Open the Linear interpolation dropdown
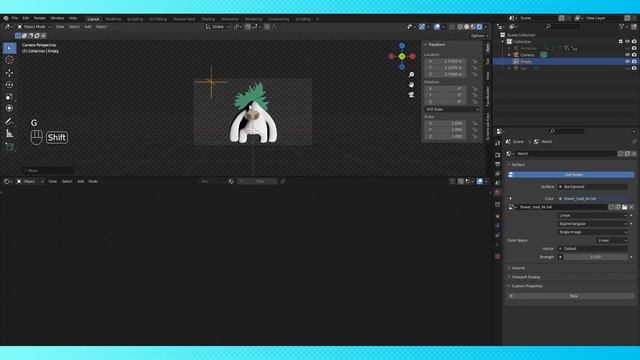The width and height of the screenshot is (640, 360). tap(592, 216)
